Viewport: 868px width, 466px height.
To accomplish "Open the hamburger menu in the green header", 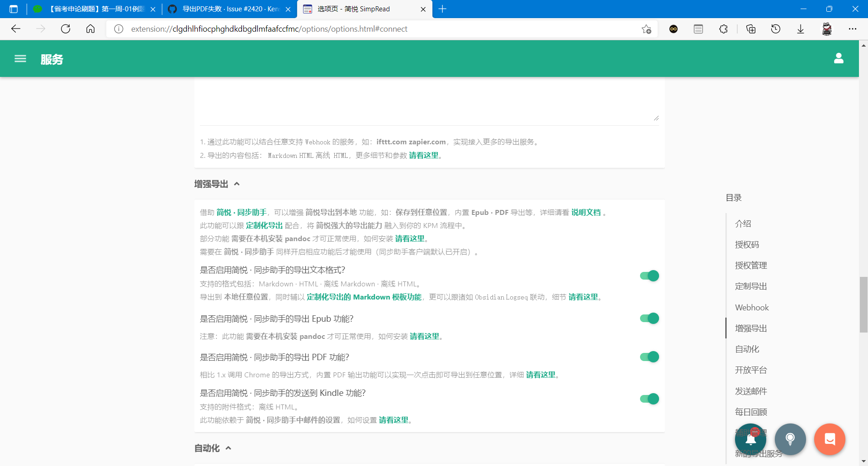I will click(x=20, y=59).
